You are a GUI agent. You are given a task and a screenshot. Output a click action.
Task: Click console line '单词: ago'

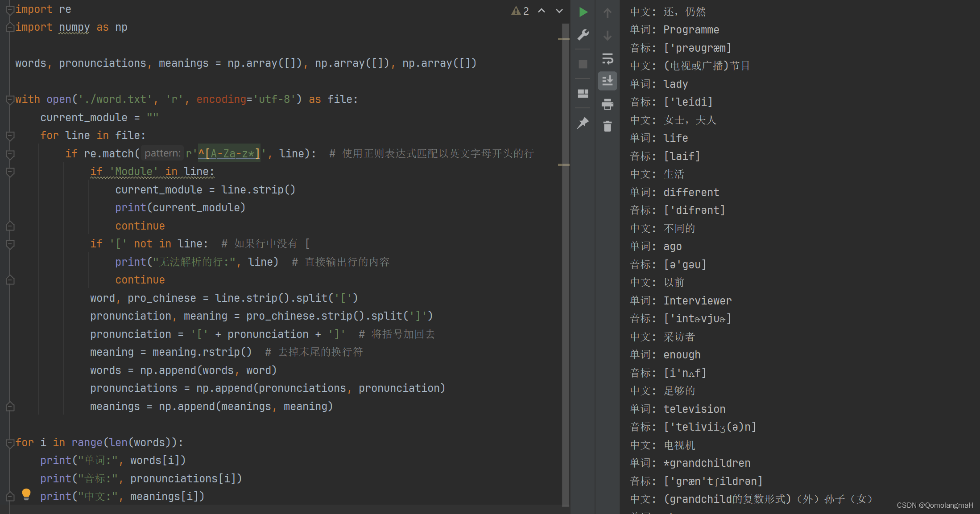656,247
